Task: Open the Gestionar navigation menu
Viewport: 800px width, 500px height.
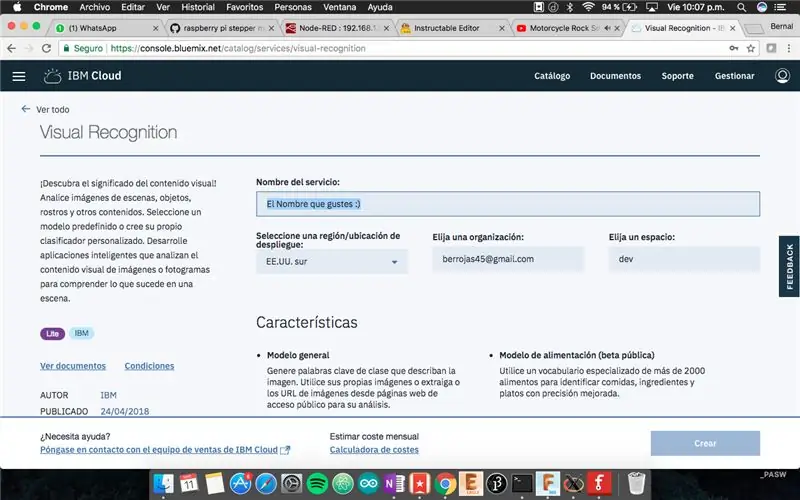Action: 734,76
